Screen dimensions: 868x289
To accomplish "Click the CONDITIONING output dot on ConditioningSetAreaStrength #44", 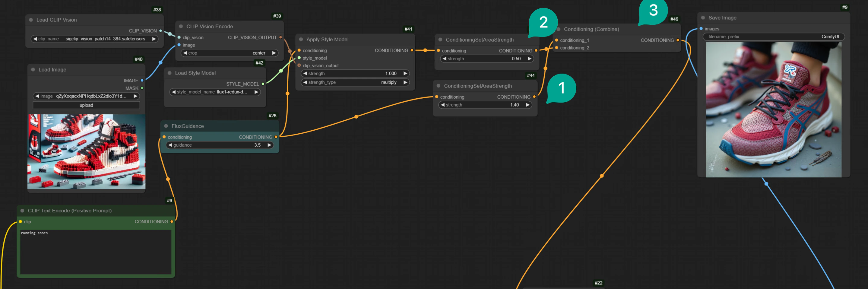I will click(x=534, y=97).
